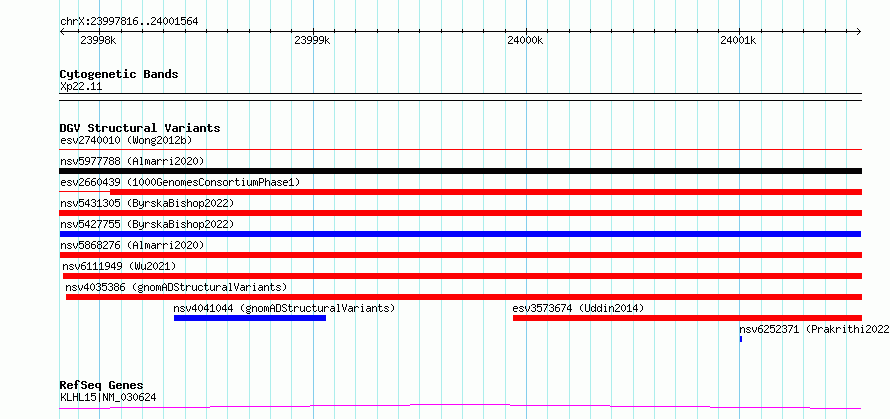Select the blue nsv5427755 variant bar

[x=460, y=234]
